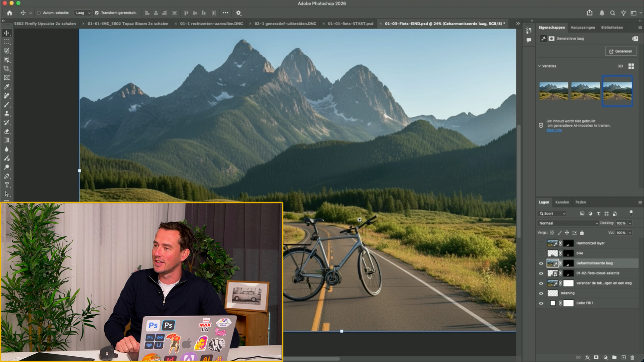Select the first variation thumbnail
This screenshot has width=644, height=362.
point(553,91)
